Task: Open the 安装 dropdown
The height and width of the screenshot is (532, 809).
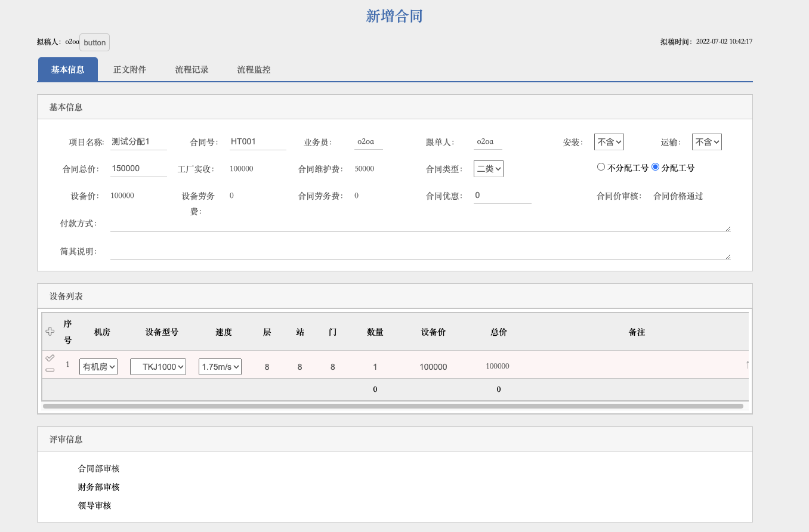Action: click(x=609, y=142)
